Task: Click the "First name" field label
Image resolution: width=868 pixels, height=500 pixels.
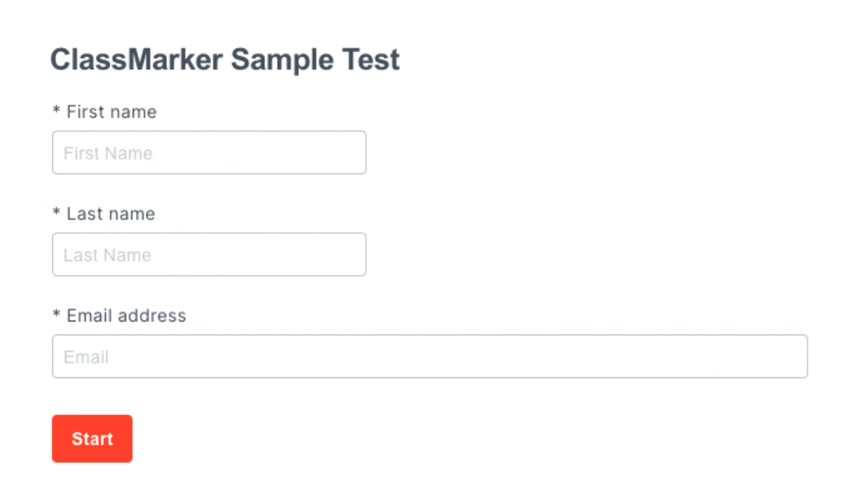Action: click(111, 112)
